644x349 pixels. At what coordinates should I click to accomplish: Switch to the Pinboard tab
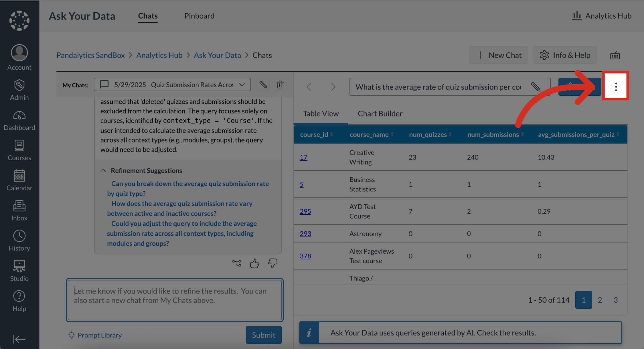pyautogui.click(x=199, y=16)
